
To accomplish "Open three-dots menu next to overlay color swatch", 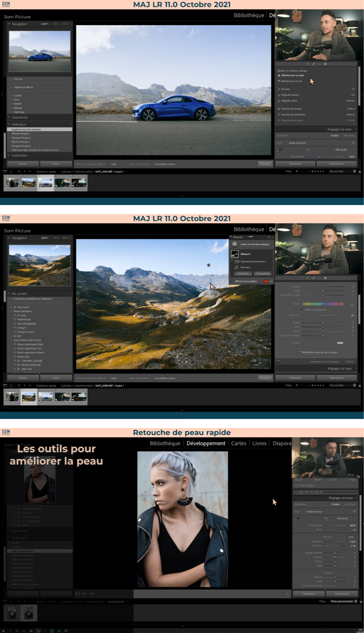I will point(271,281).
